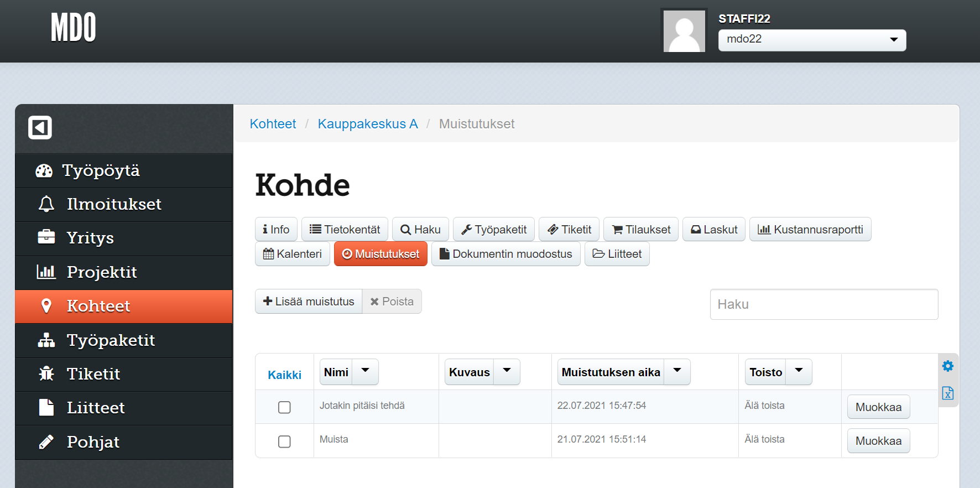The height and width of the screenshot is (488, 980).
Task: Open the Tilaukset tab
Action: (641, 229)
